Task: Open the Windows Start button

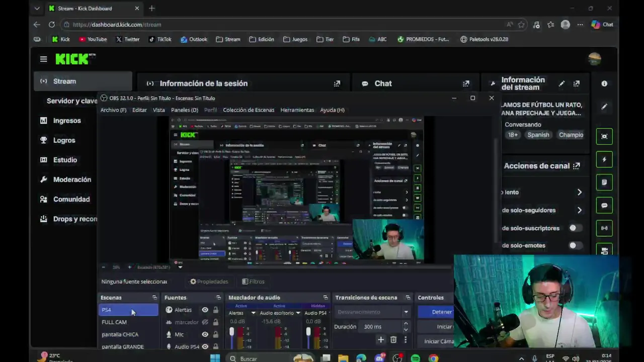Action: click(215, 358)
